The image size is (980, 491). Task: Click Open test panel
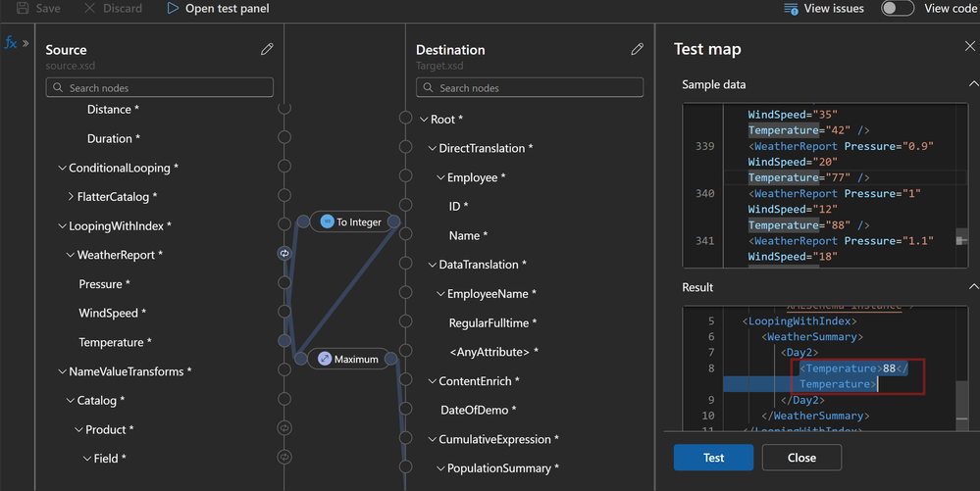(218, 8)
